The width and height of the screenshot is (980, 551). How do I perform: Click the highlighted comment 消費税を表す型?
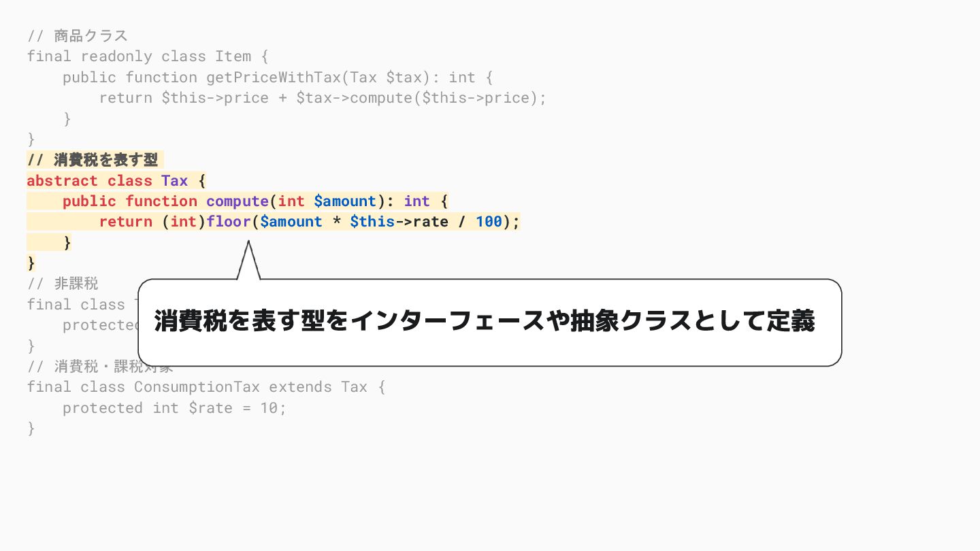(93, 160)
